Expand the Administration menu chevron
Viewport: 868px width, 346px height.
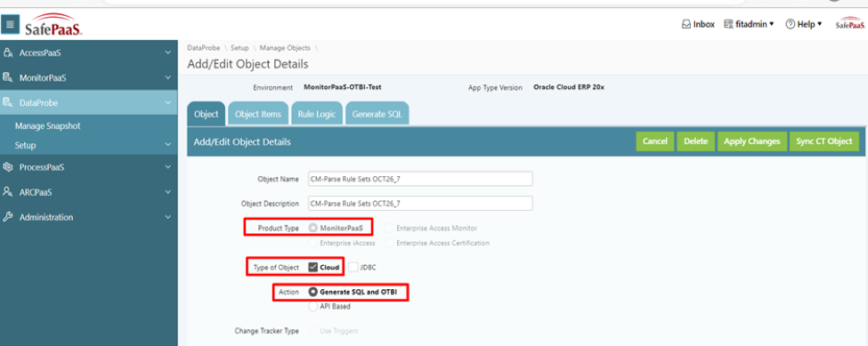click(168, 217)
